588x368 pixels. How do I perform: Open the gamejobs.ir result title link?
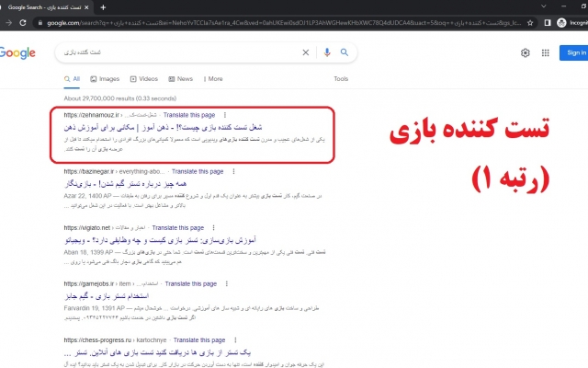tap(107, 296)
